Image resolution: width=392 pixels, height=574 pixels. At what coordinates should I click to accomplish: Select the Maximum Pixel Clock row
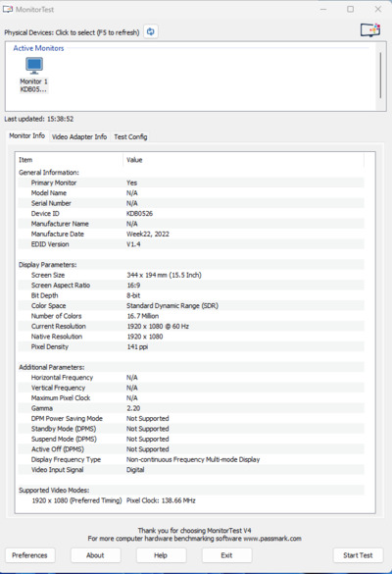pyautogui.click(x=191, y=398)
